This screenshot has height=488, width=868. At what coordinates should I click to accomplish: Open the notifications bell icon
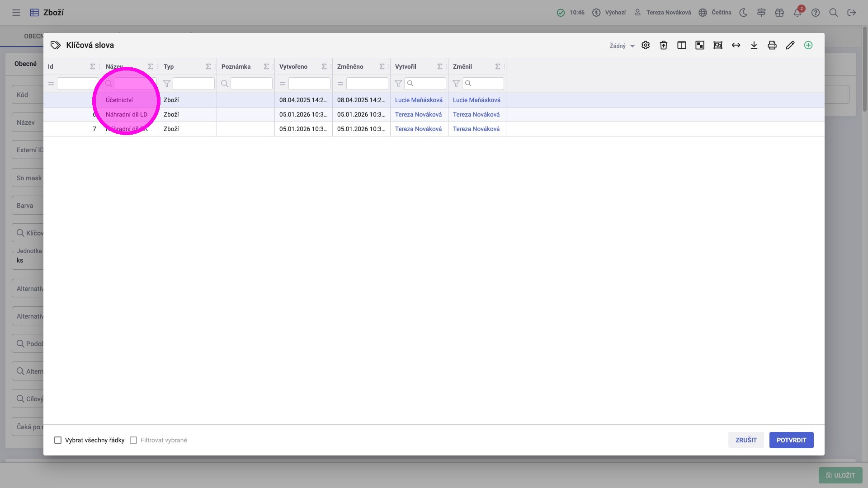[797, 13]
